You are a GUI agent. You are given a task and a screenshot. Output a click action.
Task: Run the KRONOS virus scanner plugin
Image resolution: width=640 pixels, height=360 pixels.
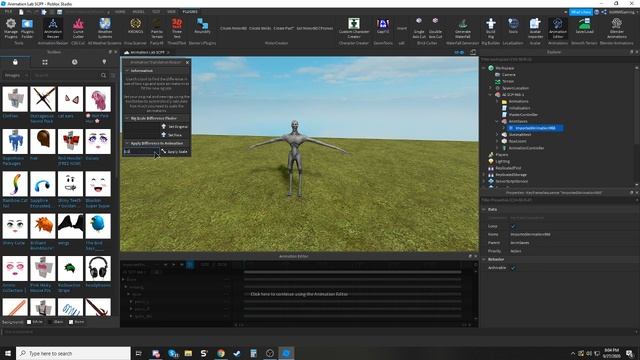pyautogui.click(x=136, y=27)
